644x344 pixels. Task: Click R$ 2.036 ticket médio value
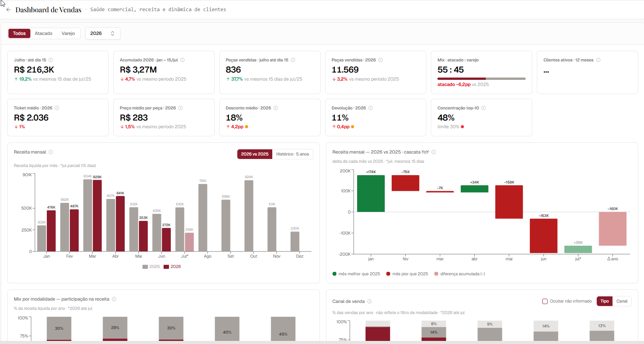(x=31, y=118)
